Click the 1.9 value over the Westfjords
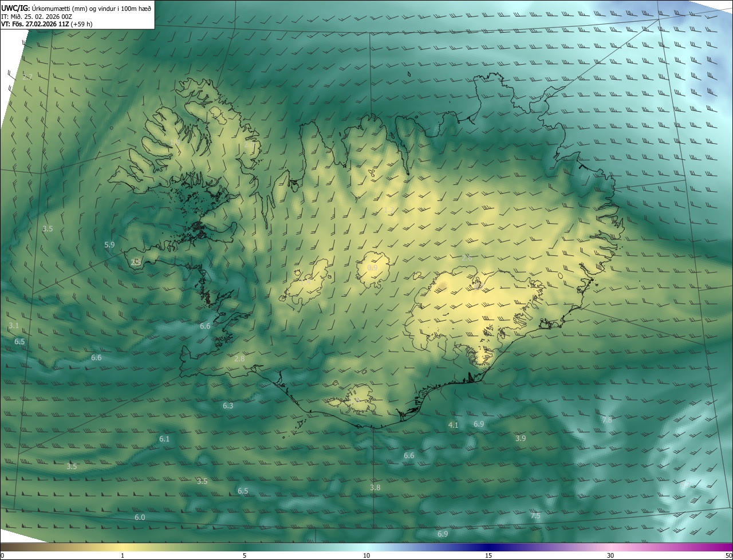Image resolution: width=733 pixels, height=560 pixels. (x=175, y=141)
